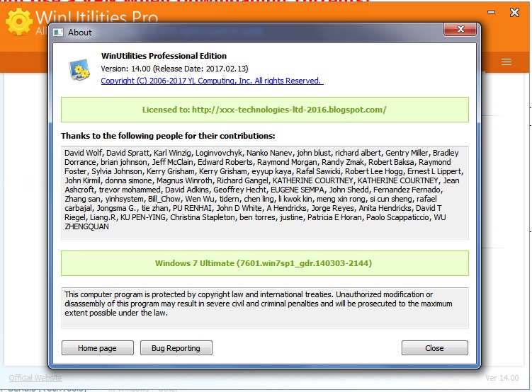Click the About title text
Viewport: 532px width, 392px height.
coord(80,32)
